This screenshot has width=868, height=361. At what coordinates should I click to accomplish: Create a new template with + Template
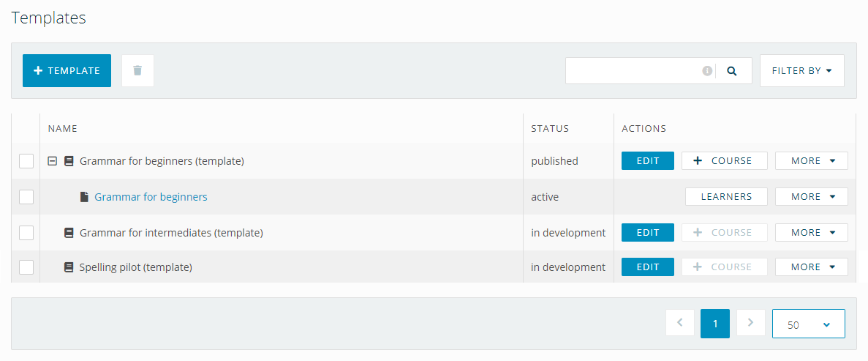click(x=67, y=71)
